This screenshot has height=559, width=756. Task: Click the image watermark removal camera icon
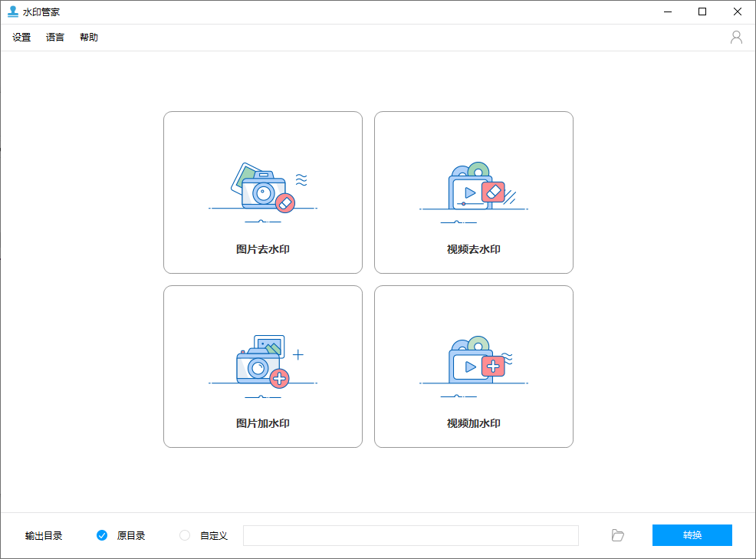[x=263, y=191]
